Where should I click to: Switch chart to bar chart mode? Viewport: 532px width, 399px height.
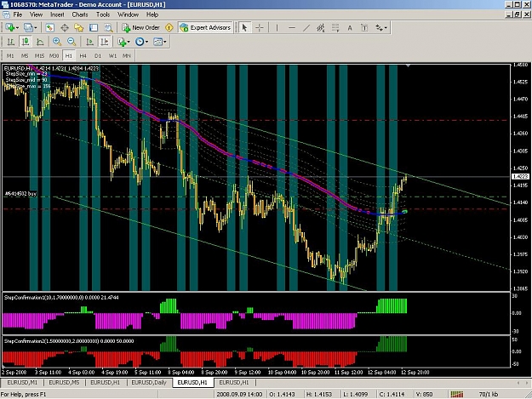(x=11, y=42)
